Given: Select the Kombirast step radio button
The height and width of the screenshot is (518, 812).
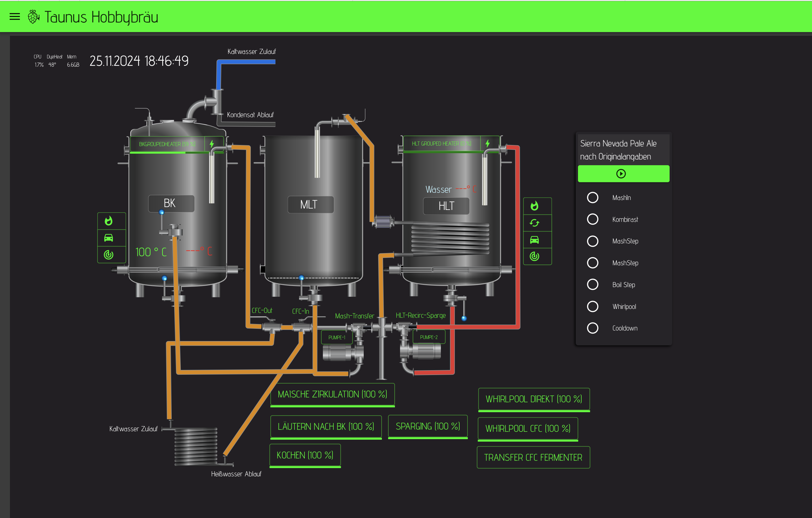Looking at the screenshot, I should [x=592, y=219].
